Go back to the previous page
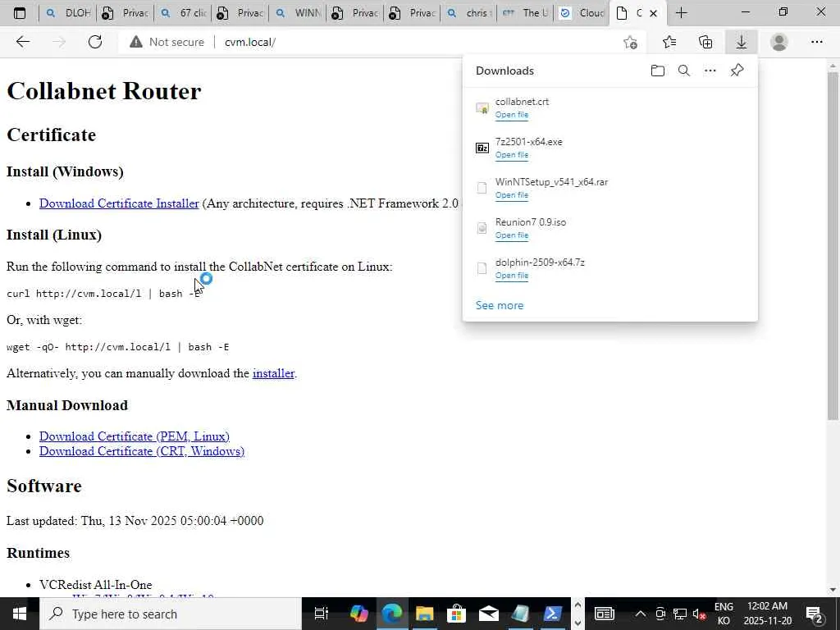The image size is (840, 630). coord(22,42)
